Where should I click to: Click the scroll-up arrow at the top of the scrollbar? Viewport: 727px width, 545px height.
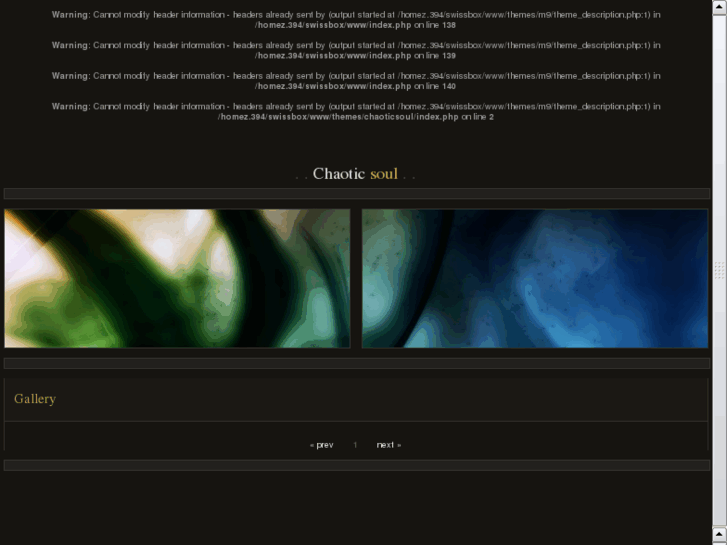tap(720, 8)
